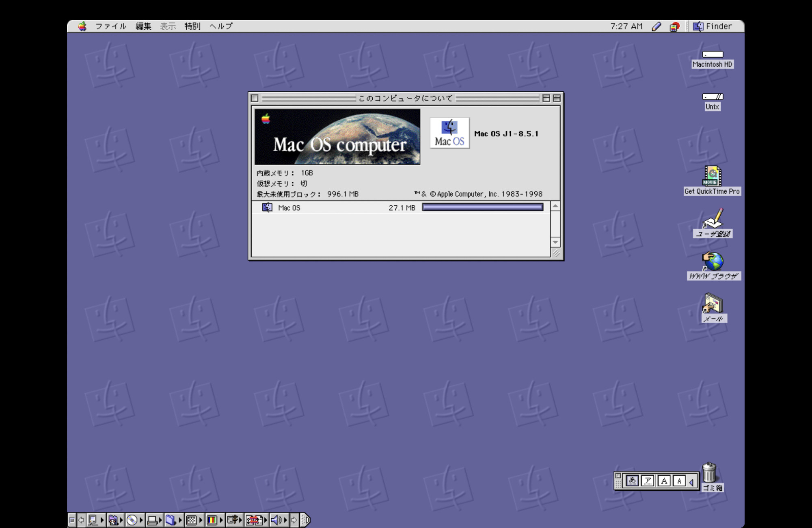Screen dimensions: 812x528
Task: Open location signpost control strip module
Action: pos(234,520)
